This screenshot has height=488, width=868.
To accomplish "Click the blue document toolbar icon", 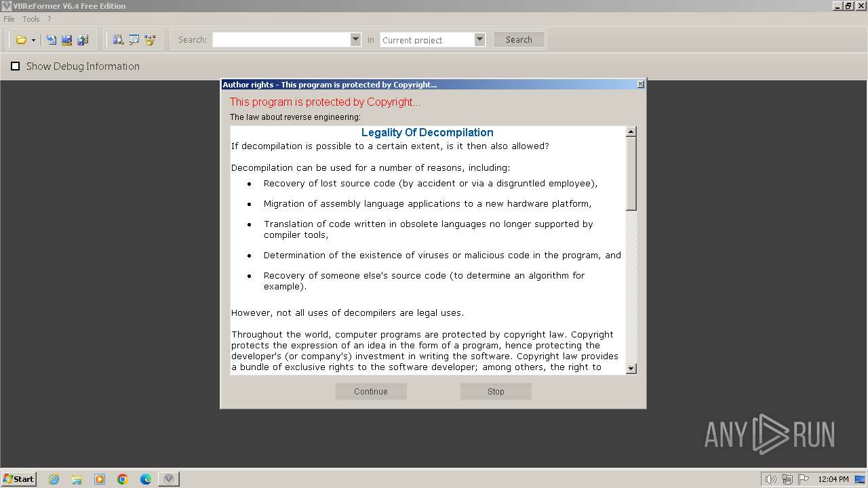I will (51, 40).
